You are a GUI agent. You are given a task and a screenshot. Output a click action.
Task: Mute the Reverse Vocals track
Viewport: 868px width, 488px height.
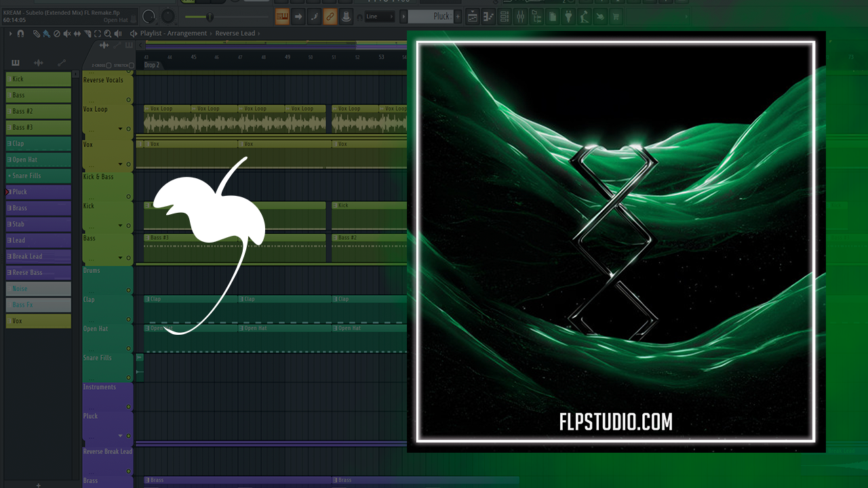[129, 100]
